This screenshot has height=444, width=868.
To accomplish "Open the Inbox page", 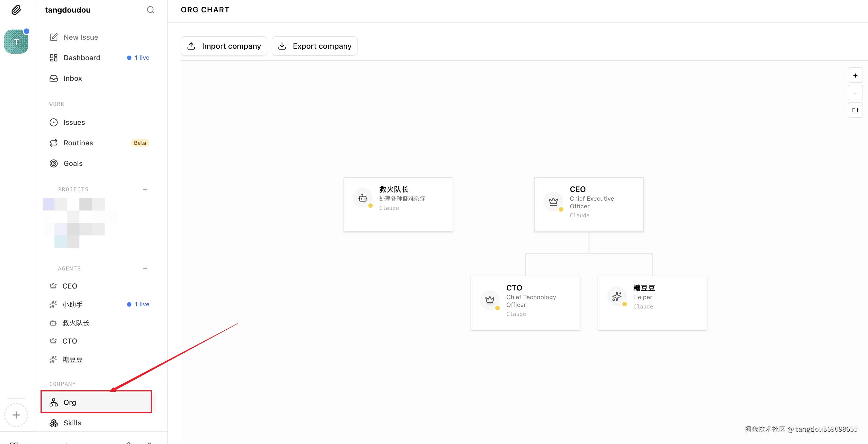I will pos(73,78).
